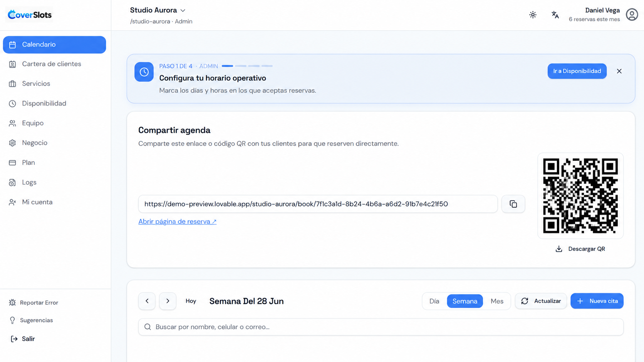Expand the Studio Aurora workspace dropdown
The image size is (644, 362).
[158, 10]
